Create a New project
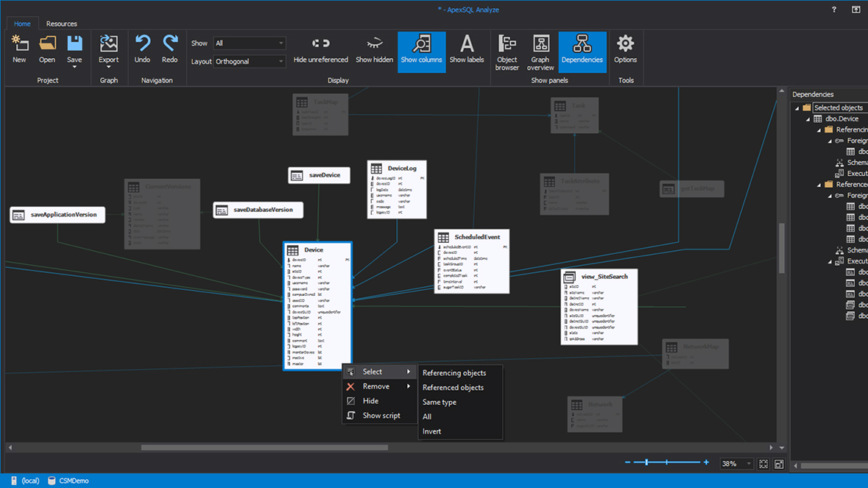 (19, 49)
